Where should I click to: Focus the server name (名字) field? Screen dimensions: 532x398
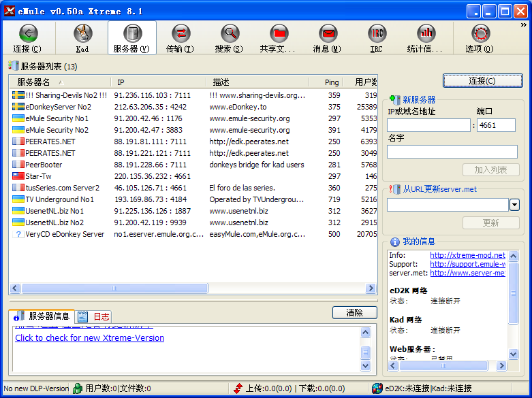[452, 152]
